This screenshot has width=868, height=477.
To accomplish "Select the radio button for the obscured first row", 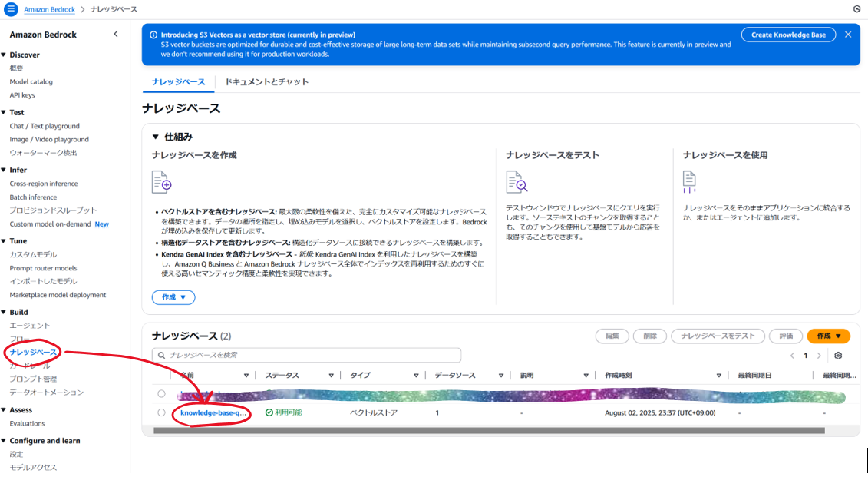I will (x=161, y=394).
